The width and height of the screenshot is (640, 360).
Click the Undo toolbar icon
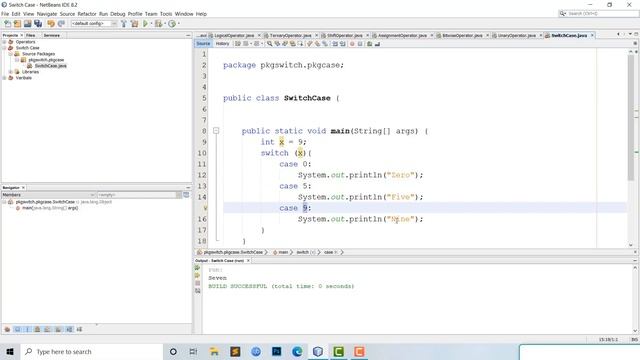pos(51,24)
